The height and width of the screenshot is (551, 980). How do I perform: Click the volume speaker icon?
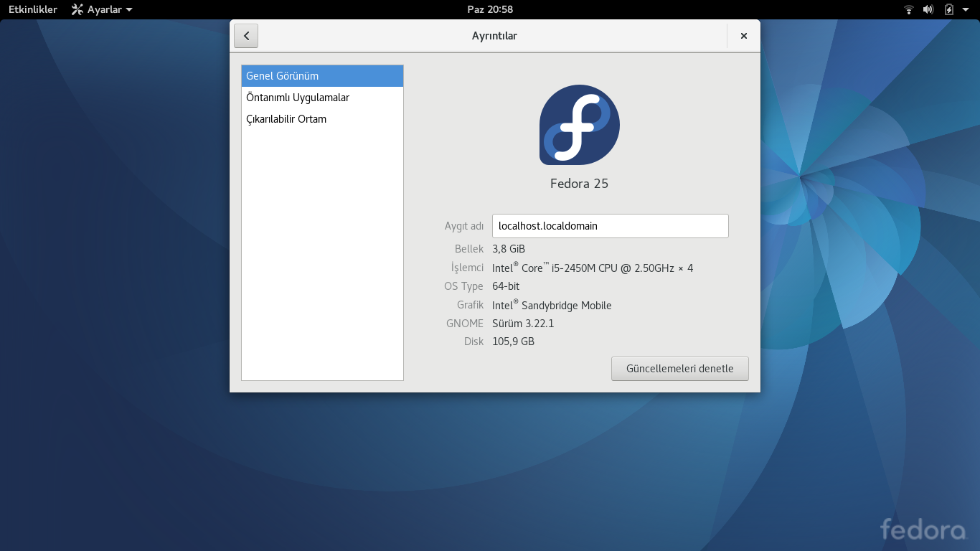pos(928,9)
